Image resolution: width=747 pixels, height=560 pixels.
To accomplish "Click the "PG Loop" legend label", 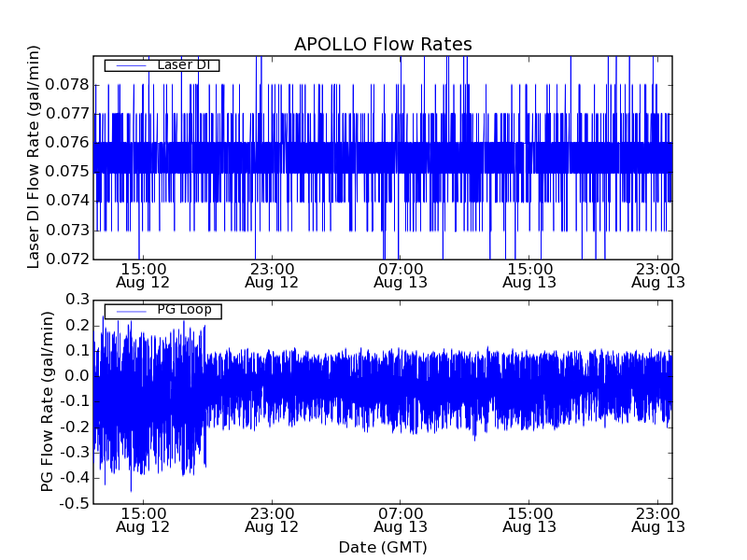I will (184, 310).
